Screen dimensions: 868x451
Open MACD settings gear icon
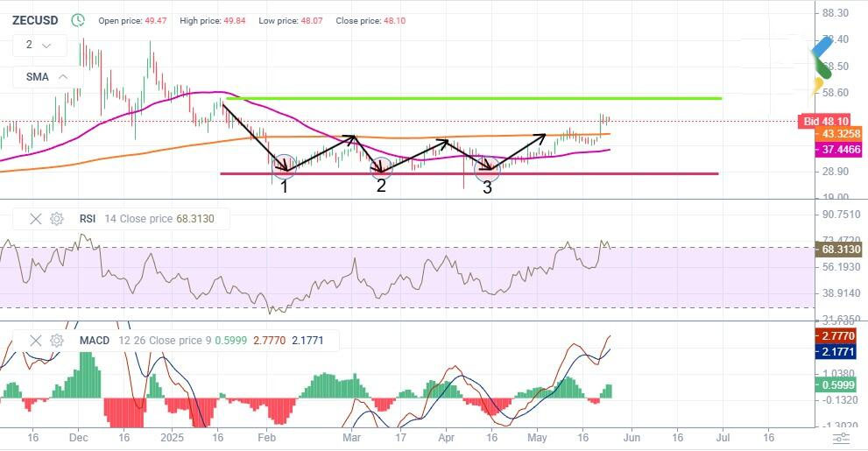[57, 340]
